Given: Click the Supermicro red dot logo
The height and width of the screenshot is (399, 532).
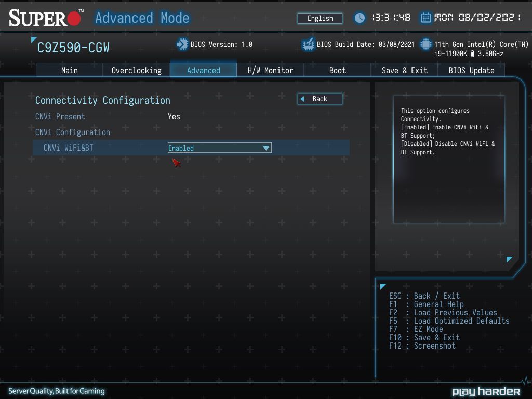Looking at the screenshot, I should (74, 18).
